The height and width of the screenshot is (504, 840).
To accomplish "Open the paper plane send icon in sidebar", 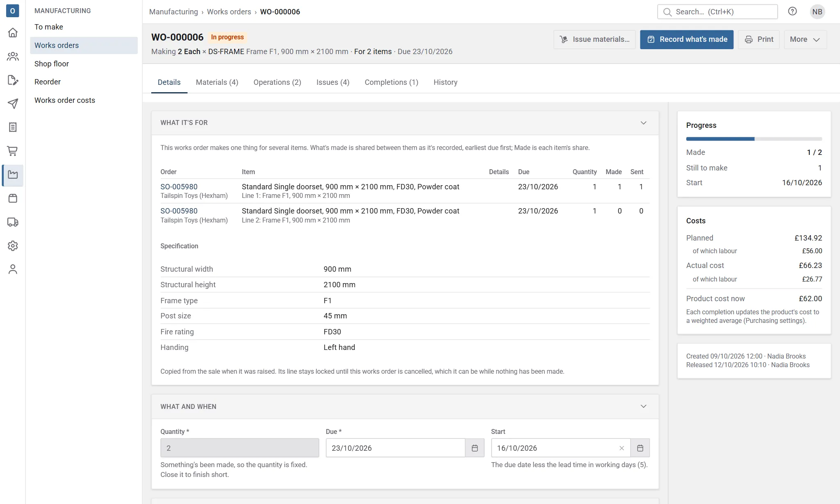I will [13, 104].
